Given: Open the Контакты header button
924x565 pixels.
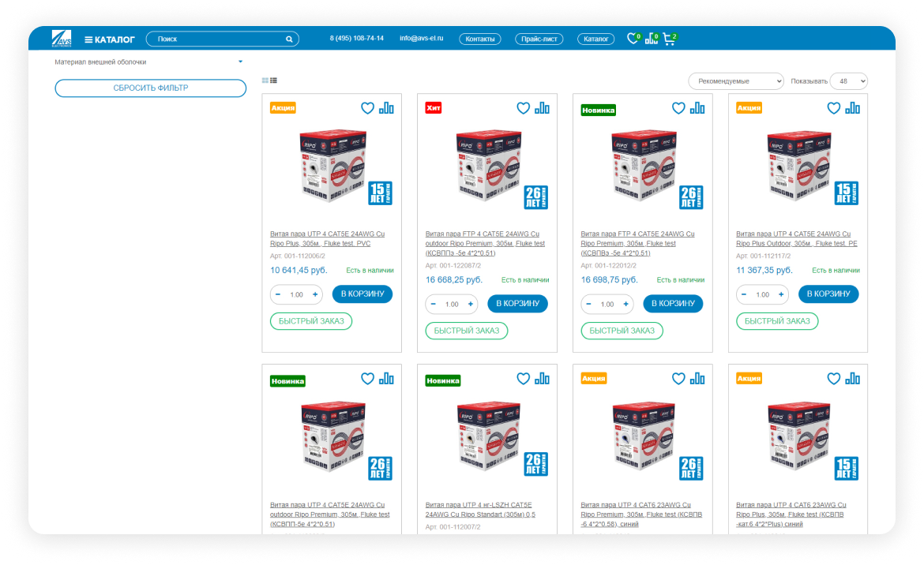Looking at the screenshot, I should [x=480, y=39].
